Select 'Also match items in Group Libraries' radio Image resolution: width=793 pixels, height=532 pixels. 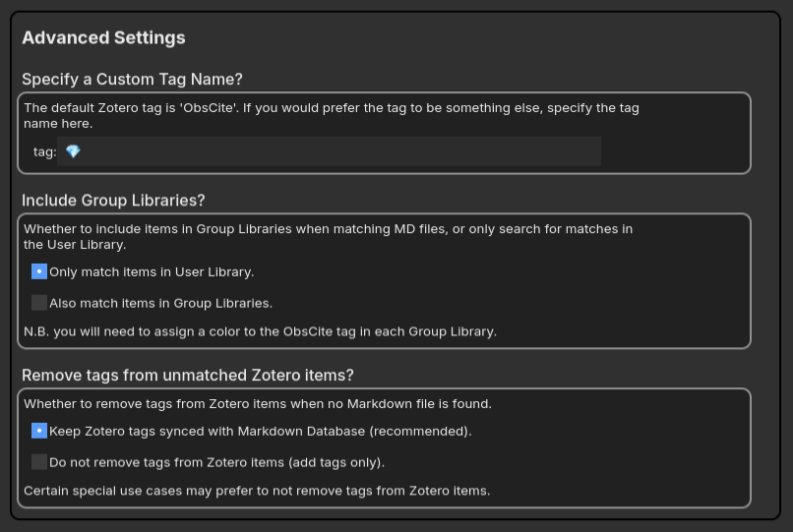tap(39, 303)
